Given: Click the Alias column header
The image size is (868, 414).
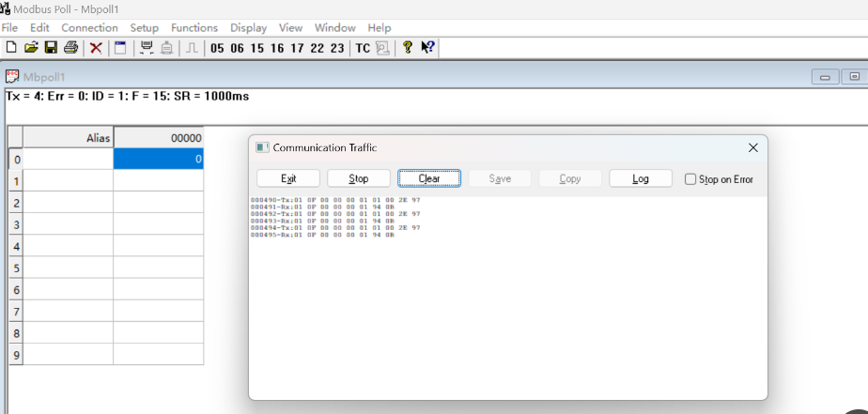Looking at the screenshot, I should coord(68,138).
